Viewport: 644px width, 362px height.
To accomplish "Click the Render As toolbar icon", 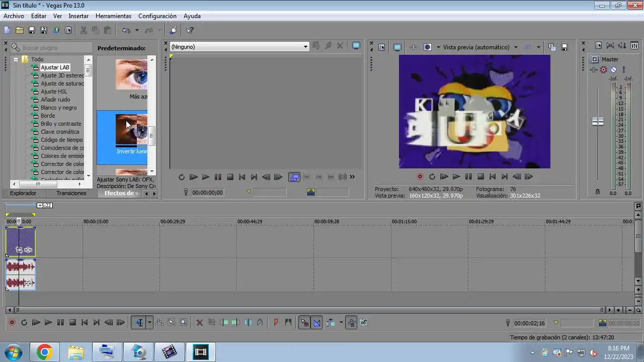I will point(56,30).
